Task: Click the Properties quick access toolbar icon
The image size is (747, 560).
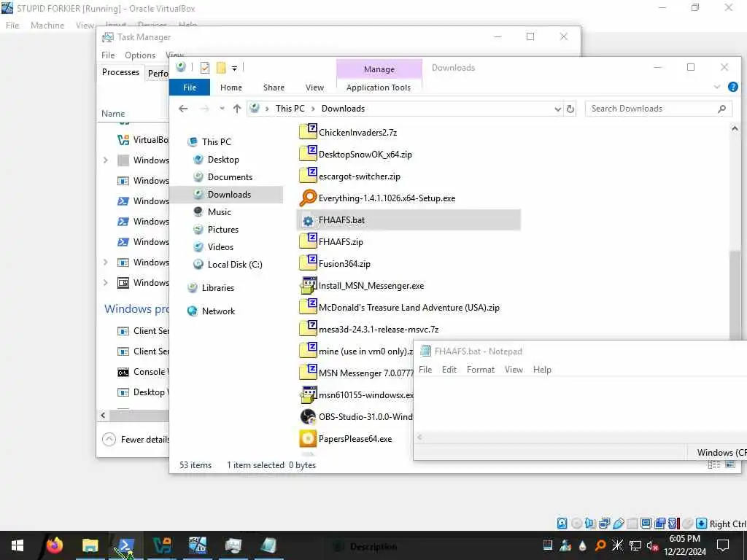Action: (x=205, y=68)
